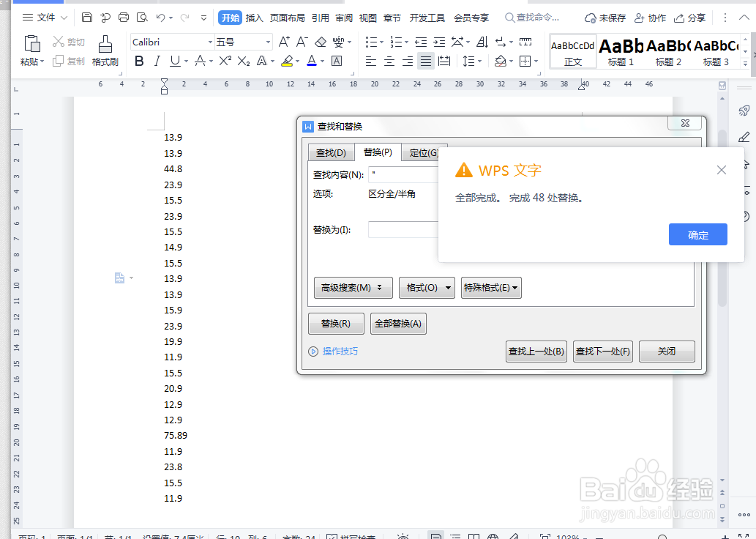
Task: Run 拼写检查 from the status bar
Action: [351, 535]
